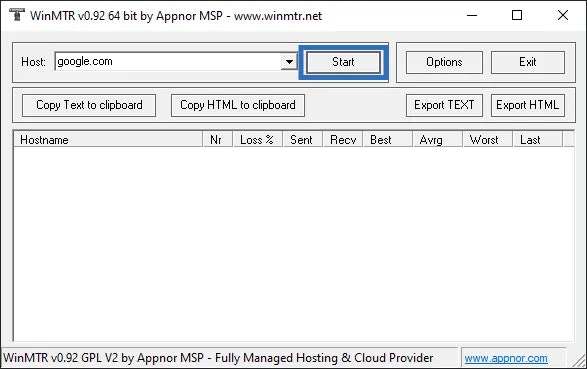This screenshot has width=587, height=369.
Task: Sort by the Recv column header
Action: pos(343,140)
